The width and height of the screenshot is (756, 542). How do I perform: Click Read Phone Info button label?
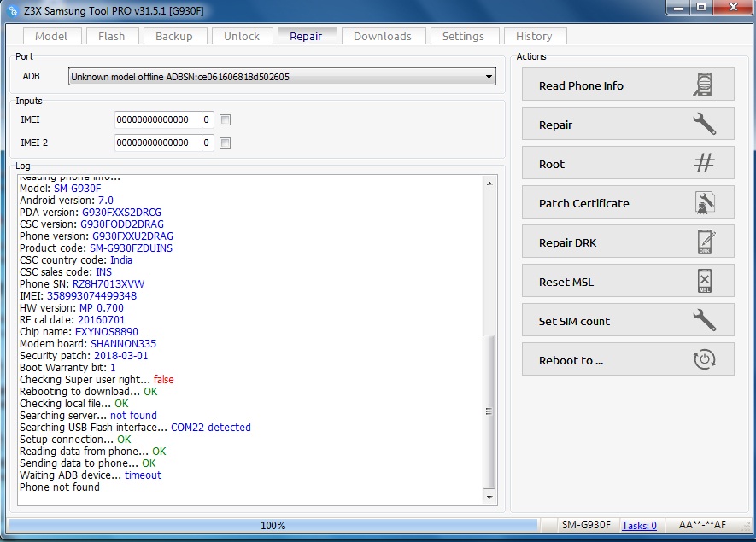[581, 85]
